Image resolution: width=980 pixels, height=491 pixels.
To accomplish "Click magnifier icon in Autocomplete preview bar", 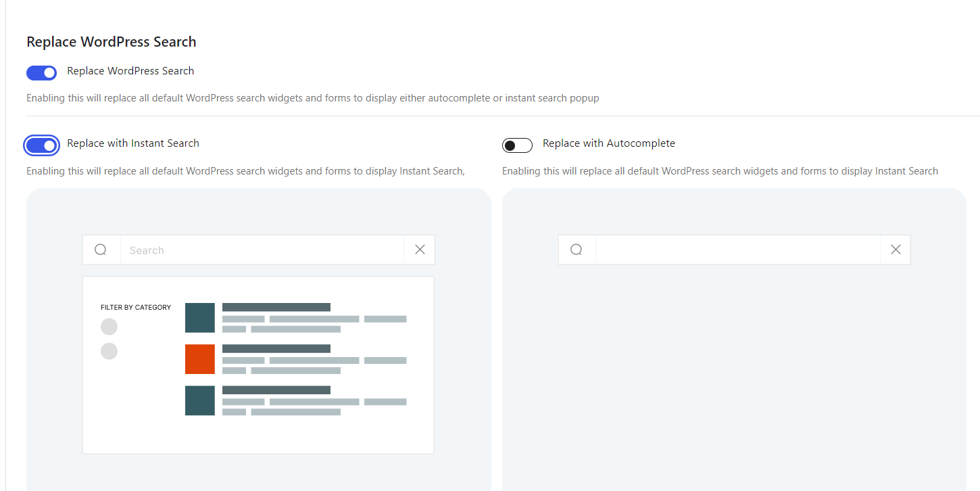I will pos(577,250).
